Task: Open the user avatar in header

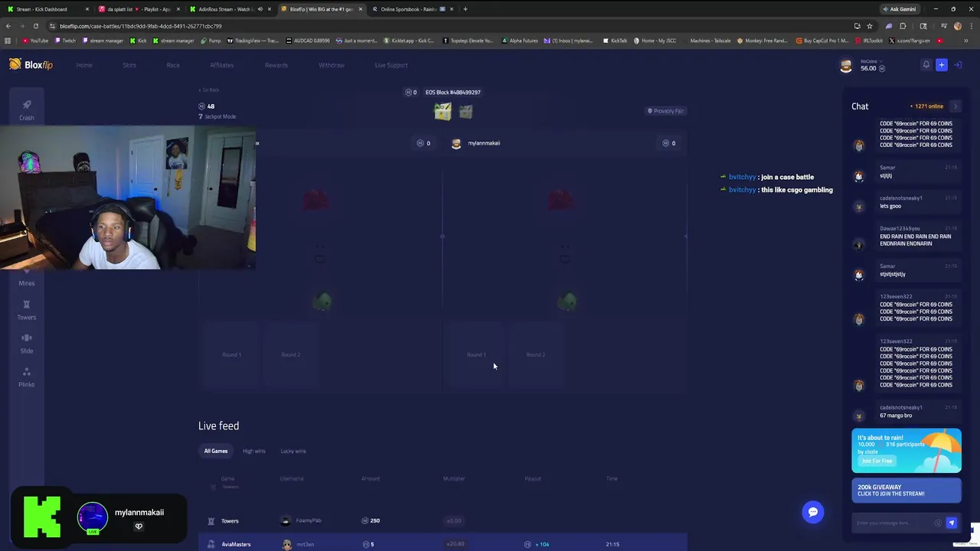Action: (846, 66)
